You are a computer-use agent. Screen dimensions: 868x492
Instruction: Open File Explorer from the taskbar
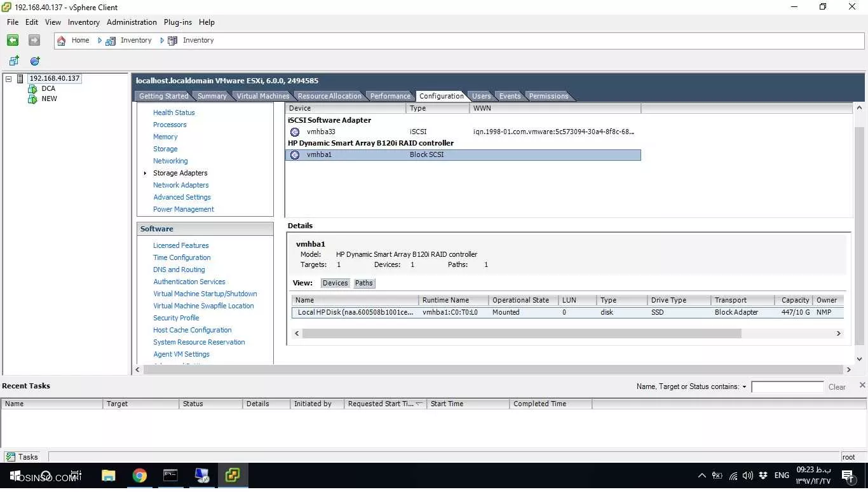109,475
